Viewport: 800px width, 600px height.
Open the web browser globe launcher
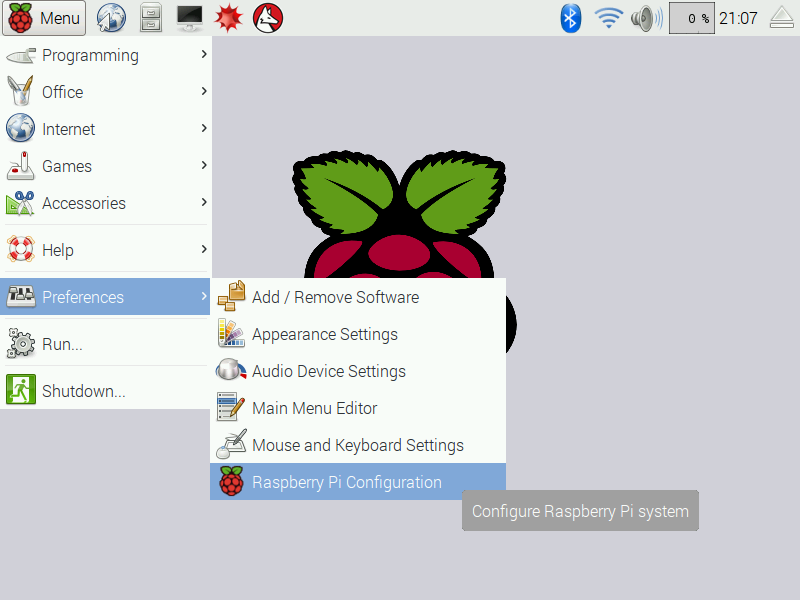point(111,18)
